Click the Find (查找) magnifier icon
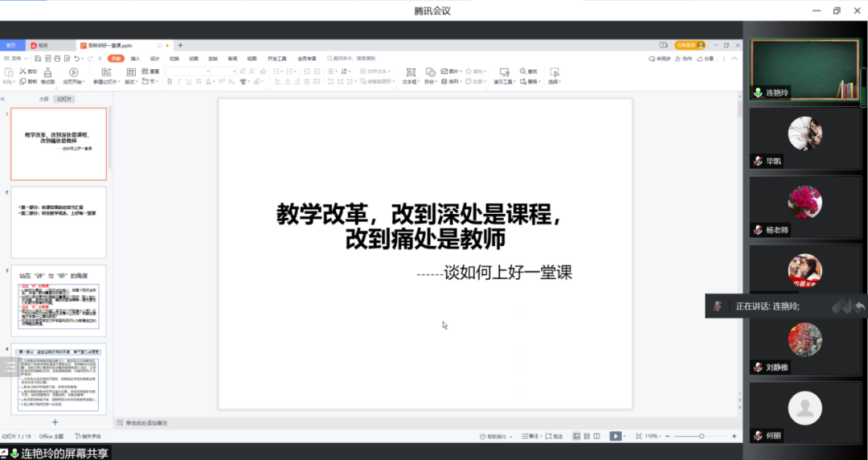Screen dimensions: 868x460 pos(523,71)
